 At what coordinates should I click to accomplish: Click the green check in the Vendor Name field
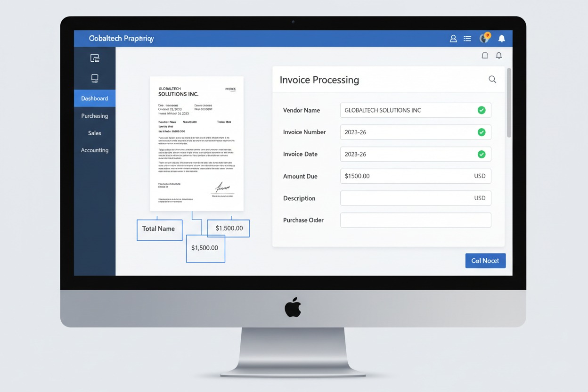coord(482,110)
